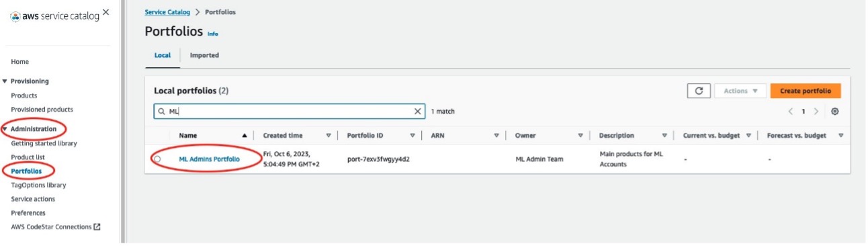Open the Actions dropdown
Screen dimensions: 868x246
(740, 91)
